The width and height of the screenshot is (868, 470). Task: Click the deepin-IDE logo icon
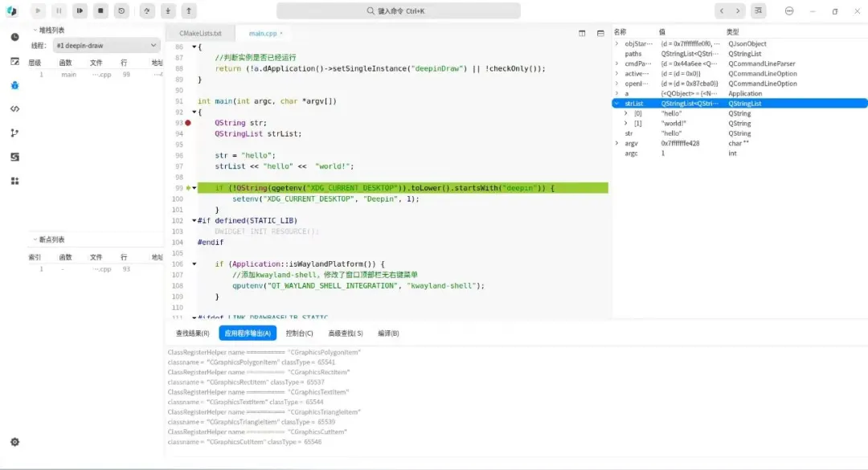[11, 10]
